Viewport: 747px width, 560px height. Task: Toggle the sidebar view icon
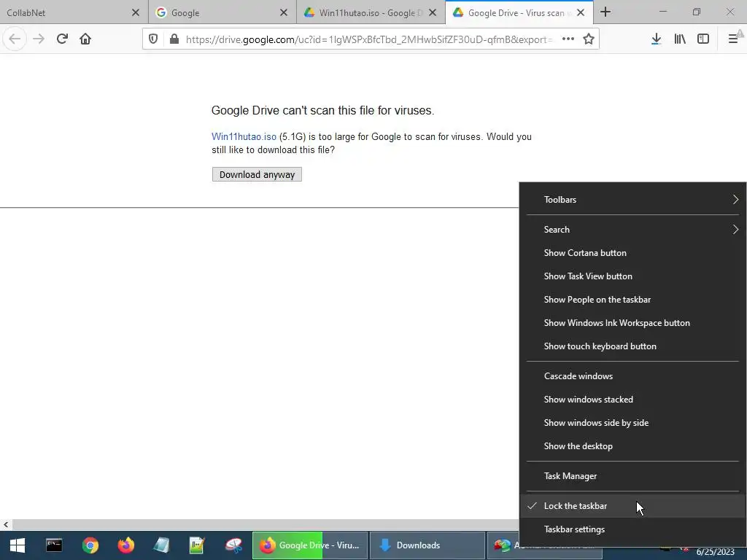click(x=703, y=39)
